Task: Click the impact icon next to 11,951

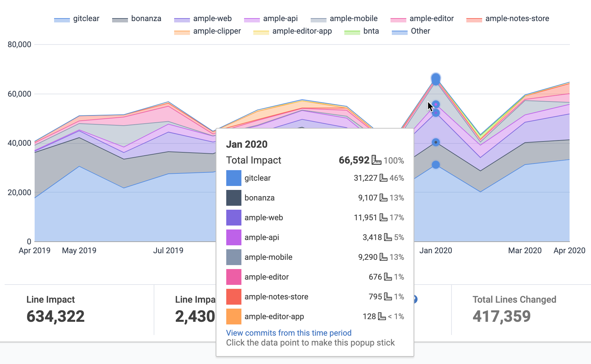Action: point(384,218)
